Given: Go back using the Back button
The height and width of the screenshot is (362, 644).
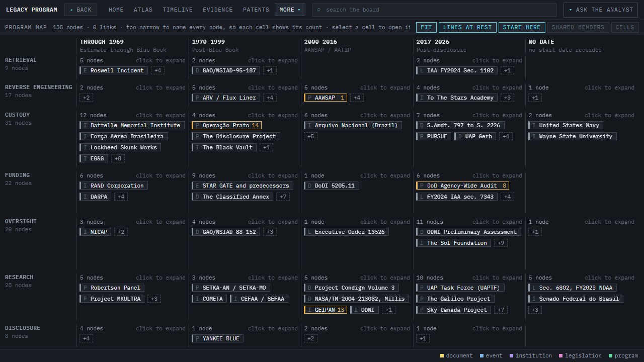Looking at the screenshot, I should coord(80,10).
